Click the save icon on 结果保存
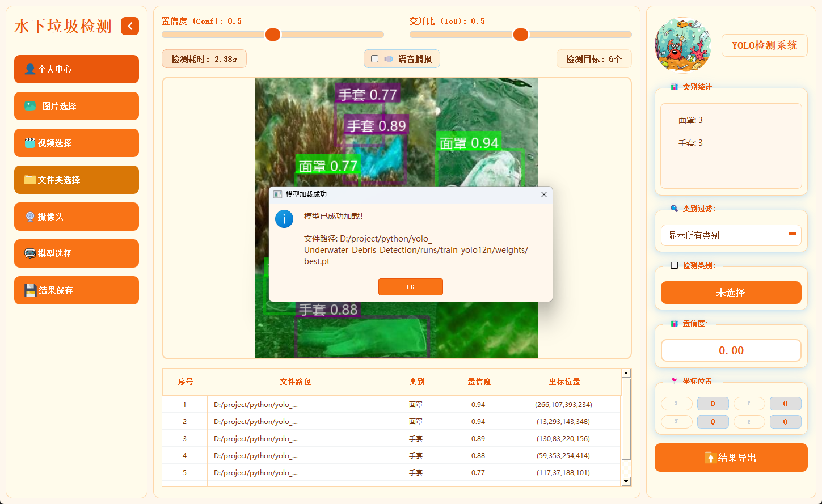Viewport: 822px width, 504px height. 31,290
